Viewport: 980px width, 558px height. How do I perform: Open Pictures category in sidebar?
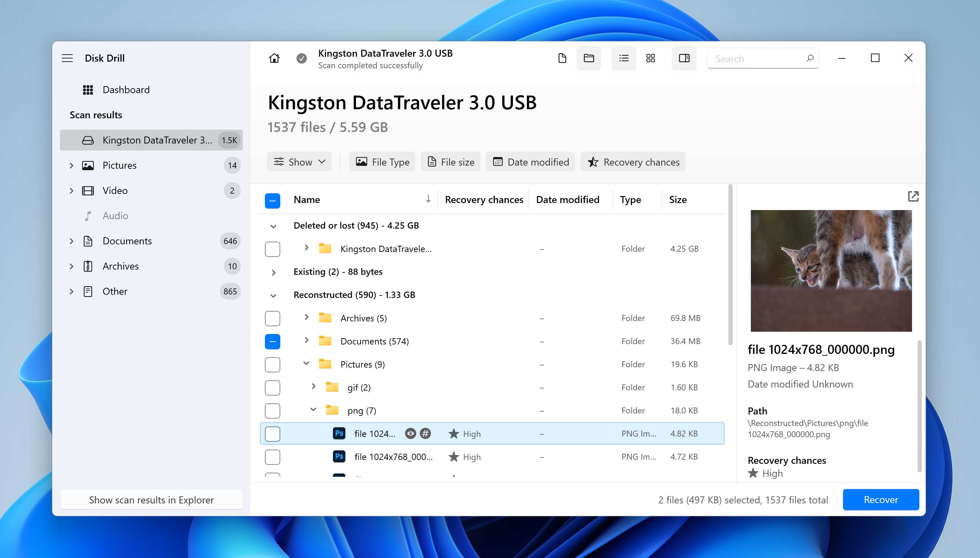pos(151,165)
